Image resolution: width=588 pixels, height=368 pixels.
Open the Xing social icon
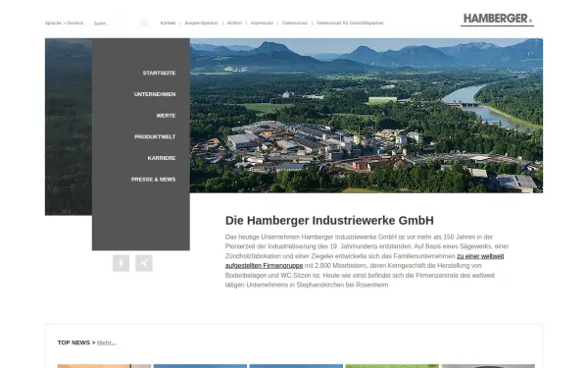click(144, 263)
